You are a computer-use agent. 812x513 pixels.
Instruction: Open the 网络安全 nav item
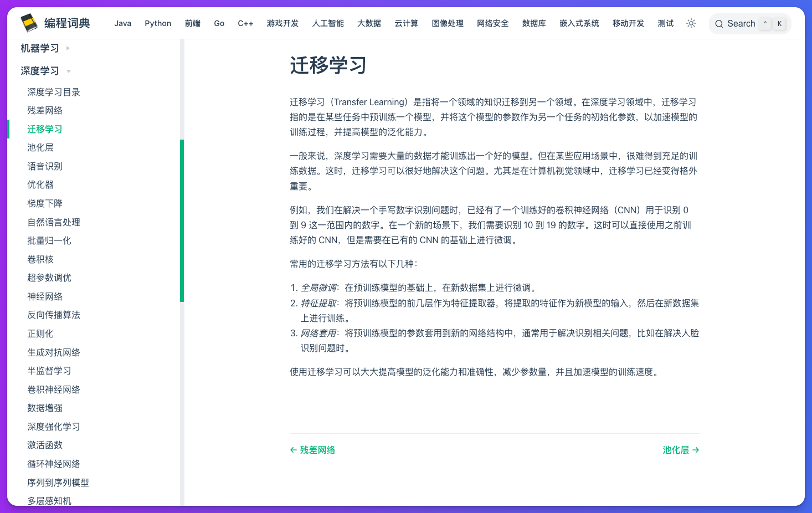point(492,23)
